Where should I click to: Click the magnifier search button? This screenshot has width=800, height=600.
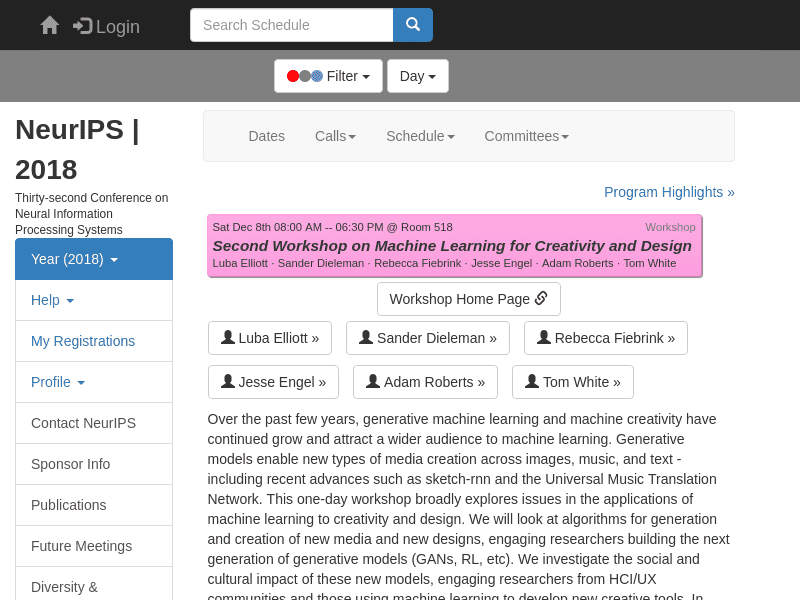click(x=413, y=24)
